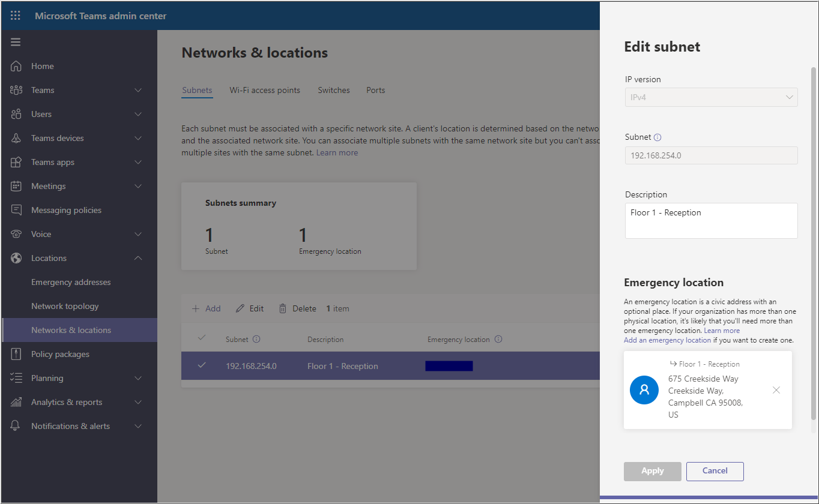This screenshot has width=819, height=504.
Task: Expand the Users menu chevron
Action: coord(138,114)
